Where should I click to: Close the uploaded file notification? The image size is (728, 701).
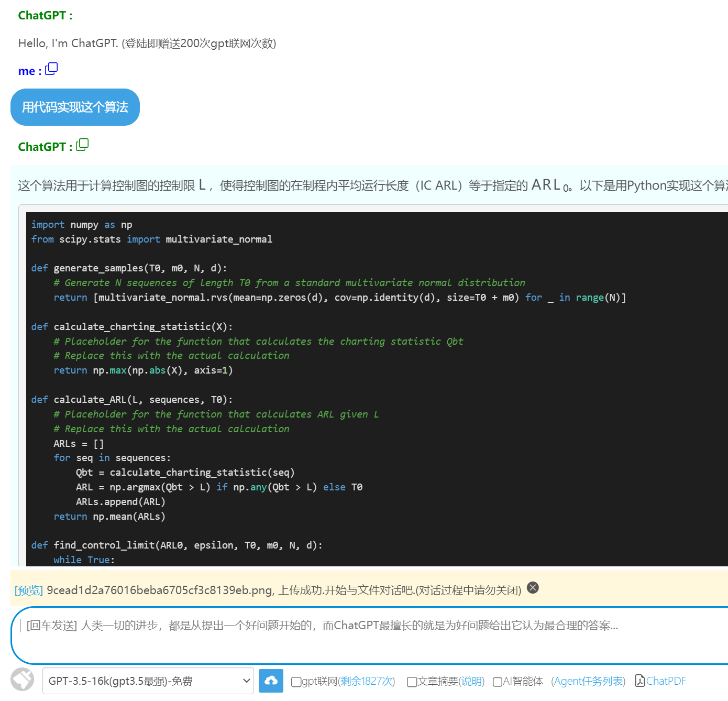click(x=533, y=587)
